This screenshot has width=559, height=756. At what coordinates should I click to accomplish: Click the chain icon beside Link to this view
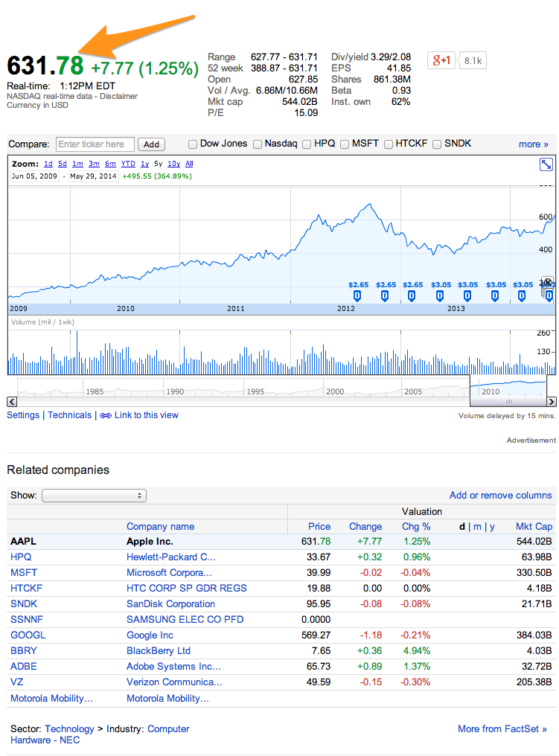click(x=106, y=416)
